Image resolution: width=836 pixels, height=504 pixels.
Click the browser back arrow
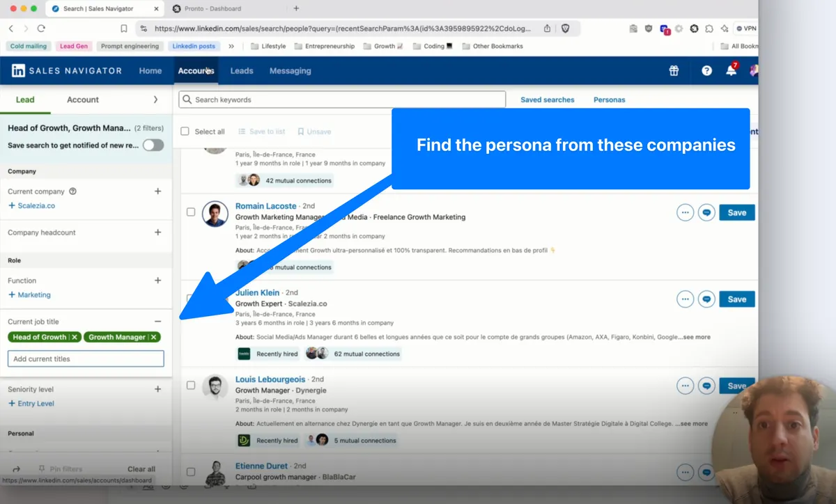[x=11, y=29]
